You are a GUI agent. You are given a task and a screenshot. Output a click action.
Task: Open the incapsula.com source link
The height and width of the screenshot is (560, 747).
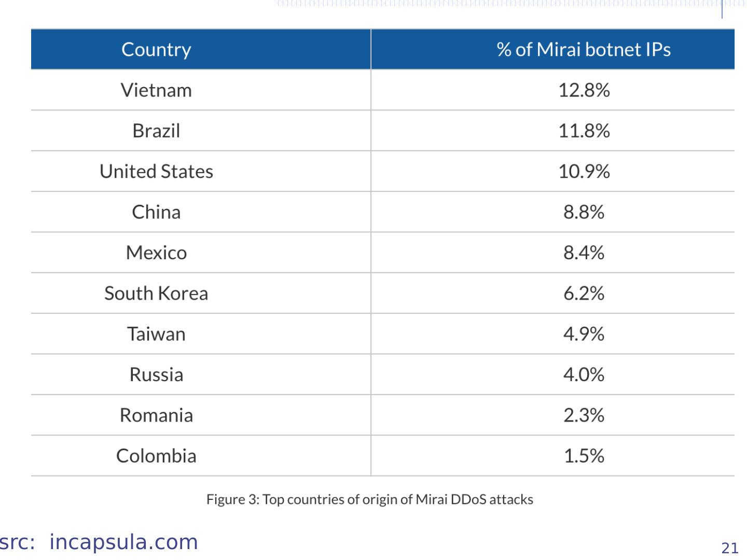click(123, 542)
